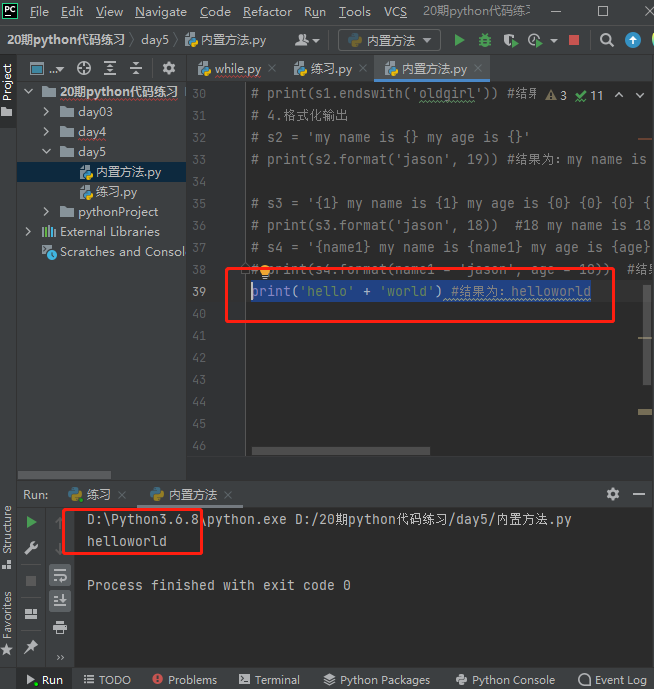Expand the pythonProject folder

[x=46, y=211]
